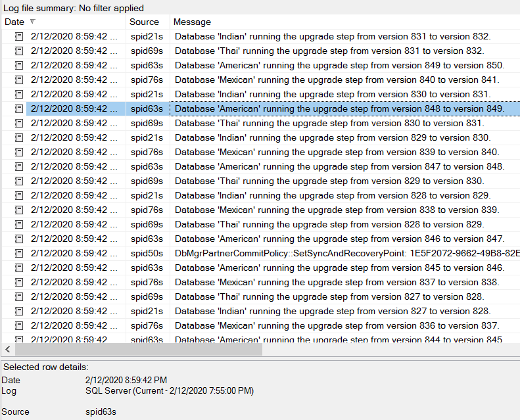Select the entry icon for Thai 830 to 831 row
Image resolution: width=520 pixels, height=420 pixels.
19,123
